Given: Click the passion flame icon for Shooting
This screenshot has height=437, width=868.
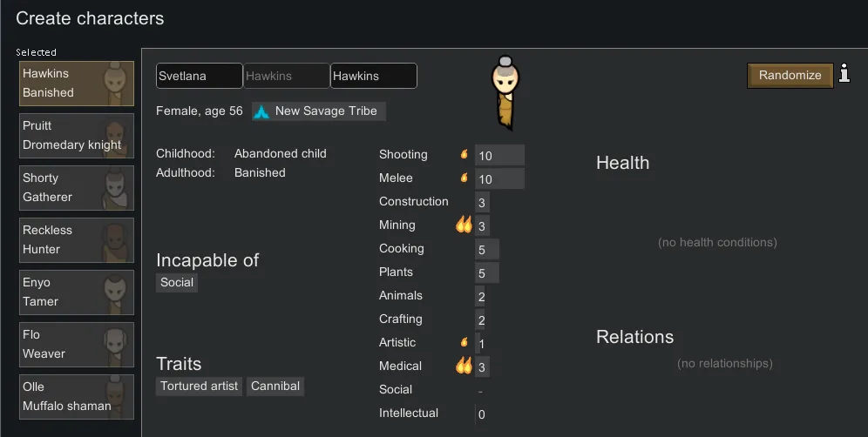Looking at the screenshot, I should 465,155.
